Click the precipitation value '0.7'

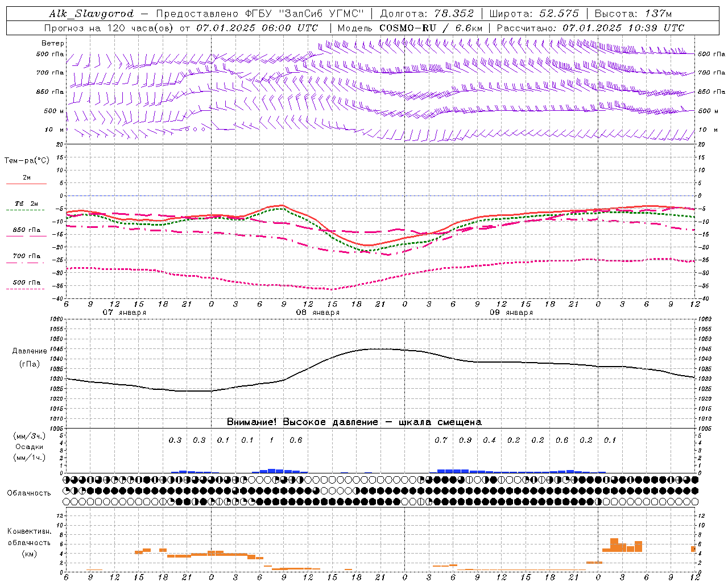tap(441, 440)
